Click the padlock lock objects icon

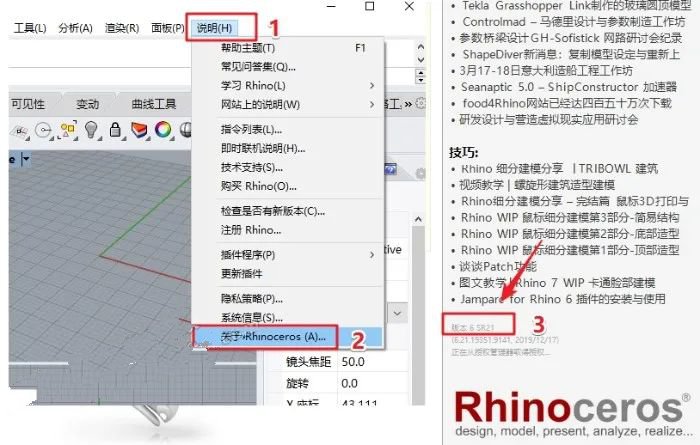click(115, 130)
